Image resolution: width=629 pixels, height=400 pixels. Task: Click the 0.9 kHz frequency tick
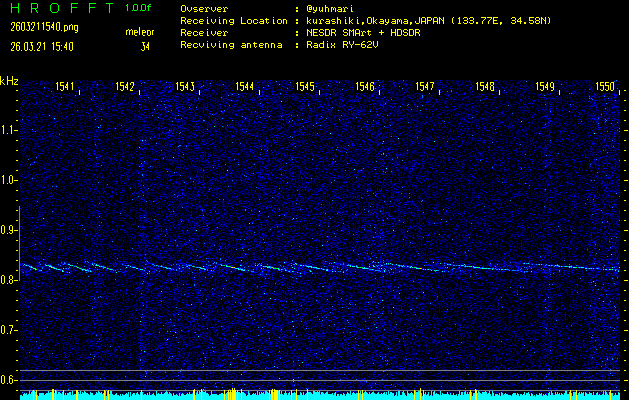coord(9,230)
